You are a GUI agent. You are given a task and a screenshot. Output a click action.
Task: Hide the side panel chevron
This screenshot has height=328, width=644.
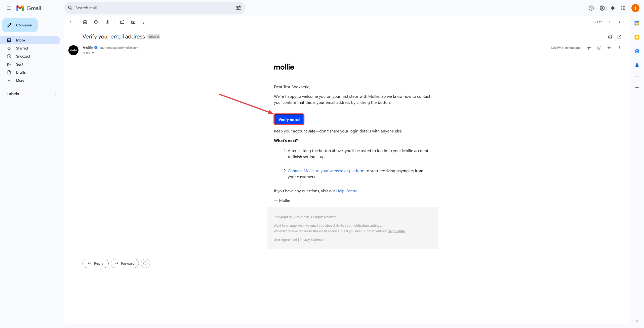pos(637,321)
